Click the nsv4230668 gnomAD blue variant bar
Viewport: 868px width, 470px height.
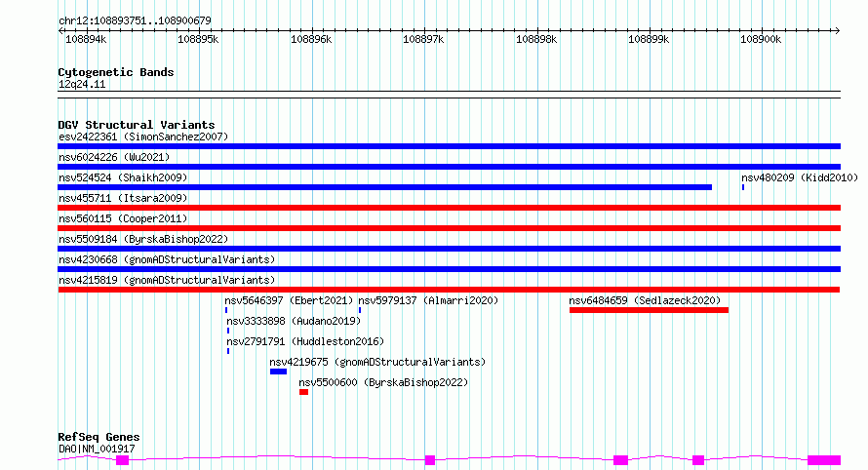(x=449, y=269)
